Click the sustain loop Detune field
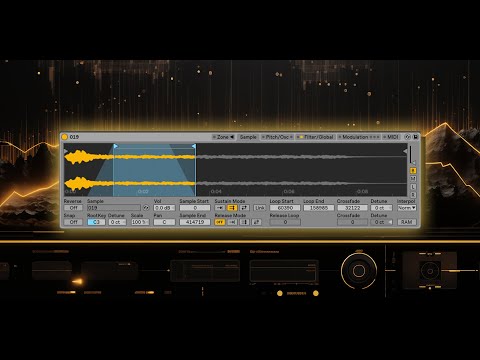Viewport: 480px width, 360px height. (382, 208)
